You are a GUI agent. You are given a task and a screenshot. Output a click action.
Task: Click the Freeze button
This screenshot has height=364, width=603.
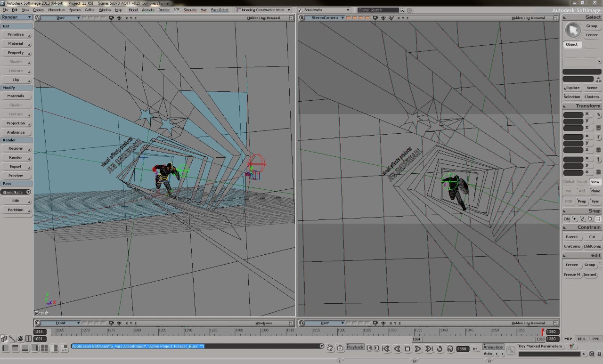coord(572,265)
